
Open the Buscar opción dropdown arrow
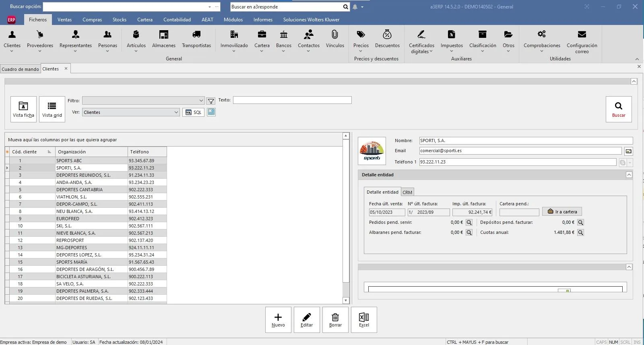[x=210, y=7]
